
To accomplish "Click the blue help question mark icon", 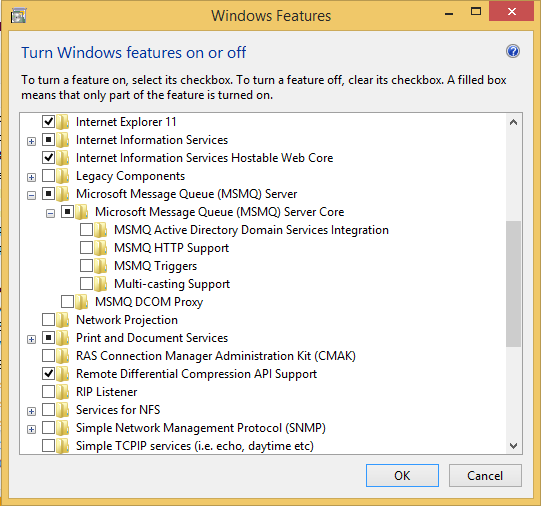I will click(513, 52).
